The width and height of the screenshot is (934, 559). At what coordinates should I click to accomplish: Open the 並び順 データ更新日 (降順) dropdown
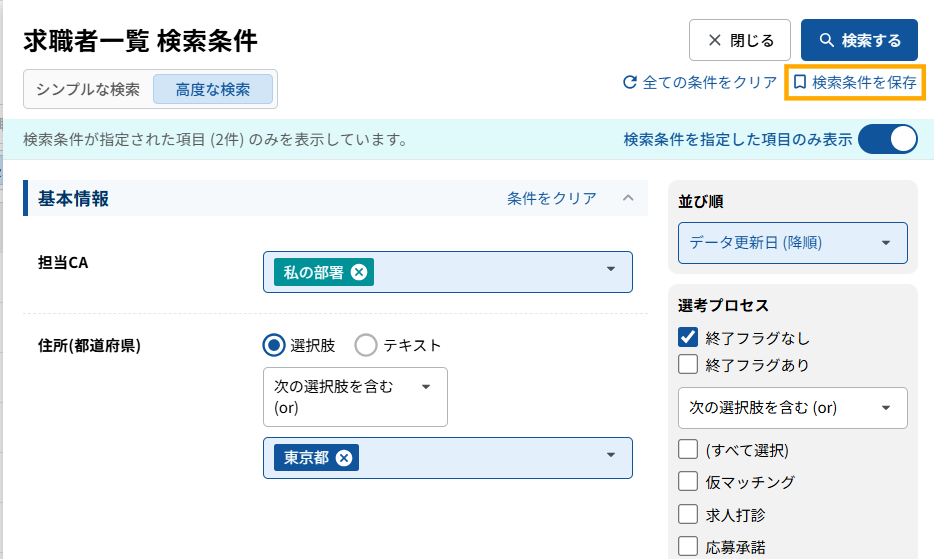792,243
